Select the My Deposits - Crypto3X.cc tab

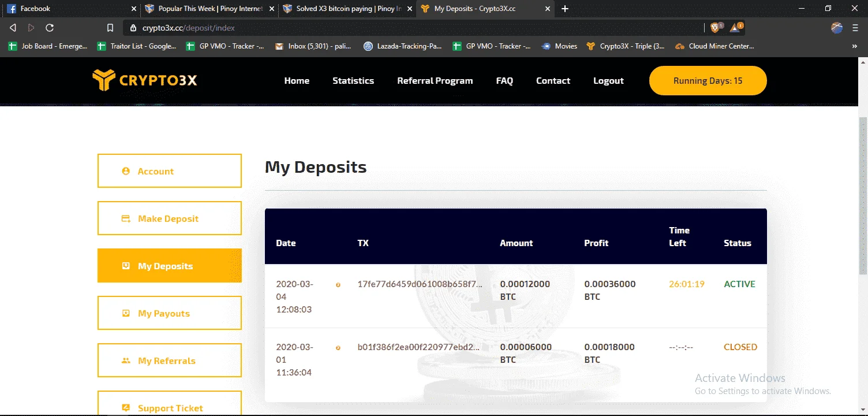487,9
